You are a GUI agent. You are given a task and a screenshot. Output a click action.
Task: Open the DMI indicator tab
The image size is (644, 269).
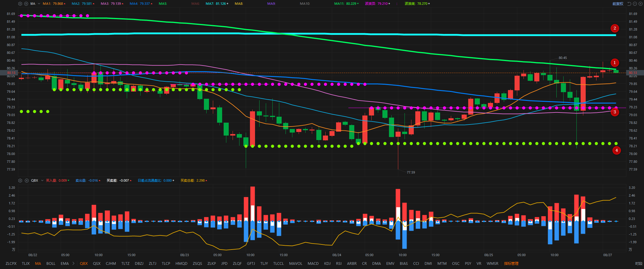[428, 263]
